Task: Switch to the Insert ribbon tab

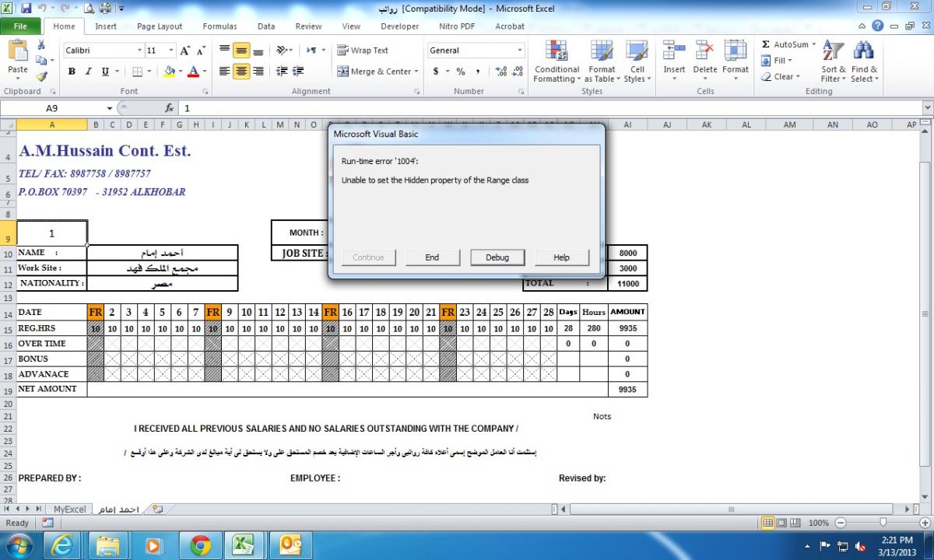Action: pyautogui.click(x=106, y=26)
